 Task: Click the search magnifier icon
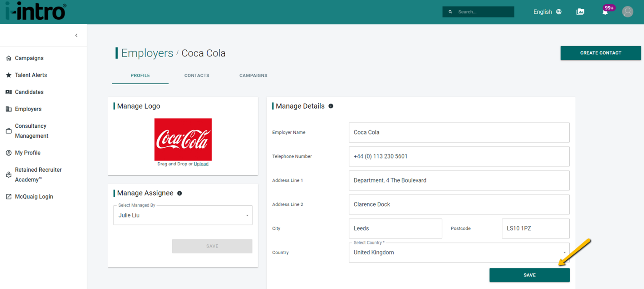[x=450, y=12]
